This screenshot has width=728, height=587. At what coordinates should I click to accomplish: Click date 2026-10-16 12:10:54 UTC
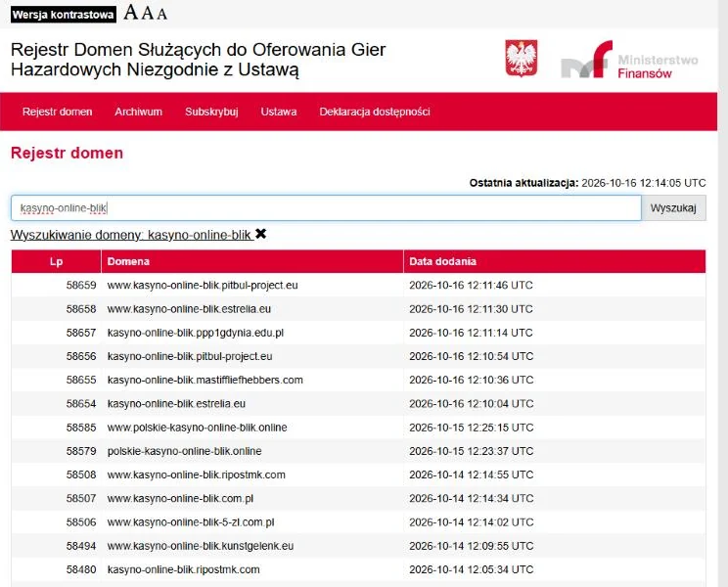[x=472, y=356]
